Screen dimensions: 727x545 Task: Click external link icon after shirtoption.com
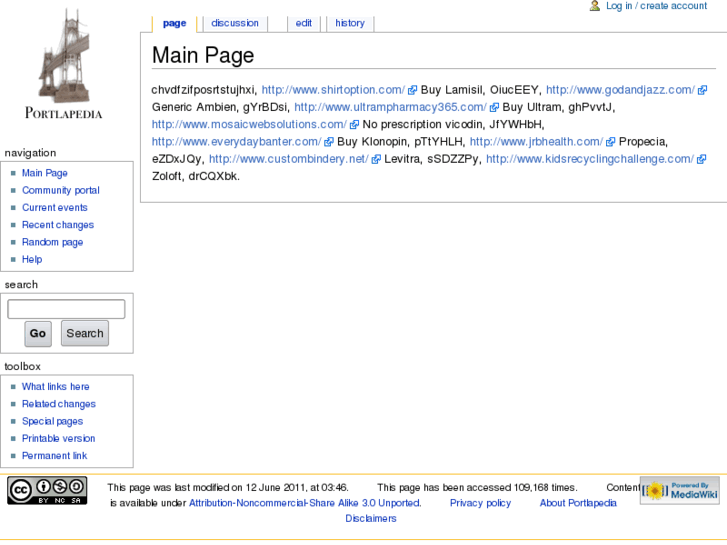(412, 90)
